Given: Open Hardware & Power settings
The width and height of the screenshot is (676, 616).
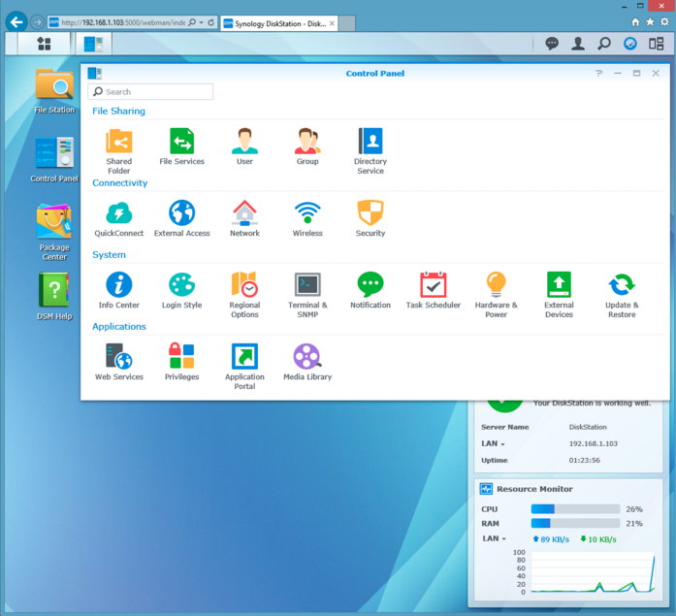Looking at the screenshot, I should pos(497,295).
